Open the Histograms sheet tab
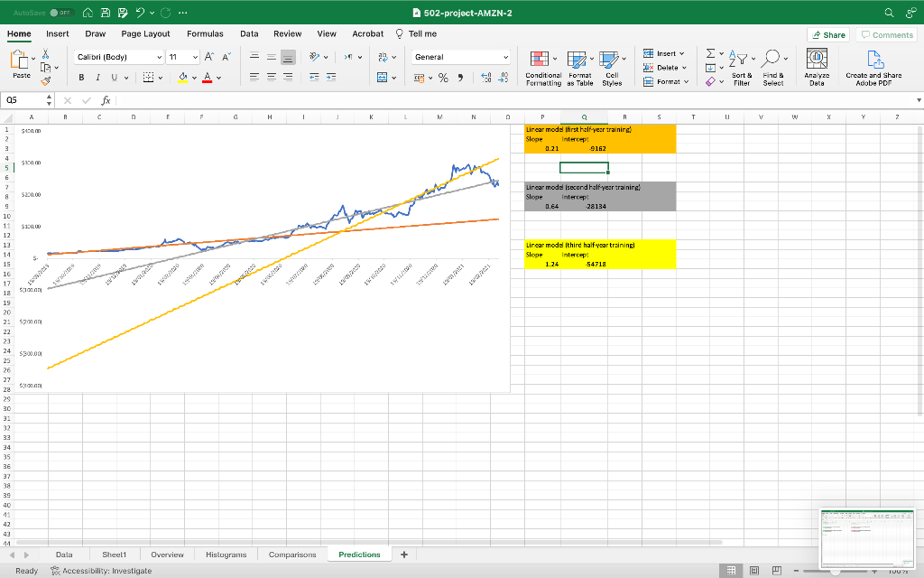This screenshot has width=924, height=578. (x=226, y=554)
